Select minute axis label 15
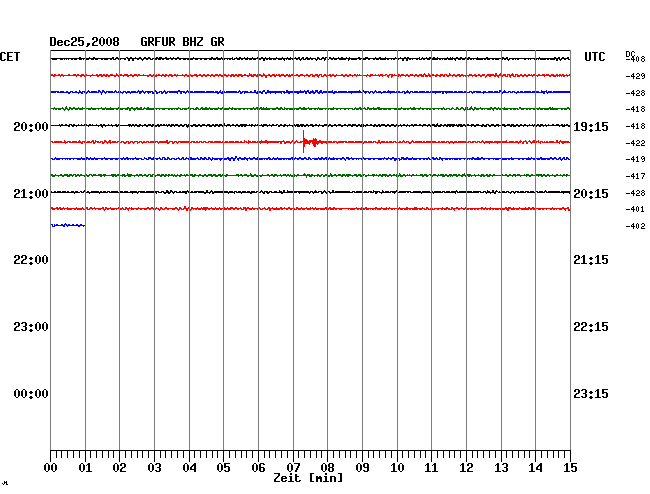Viewport: 650px width, 494px height. click(x=570, y=468)
